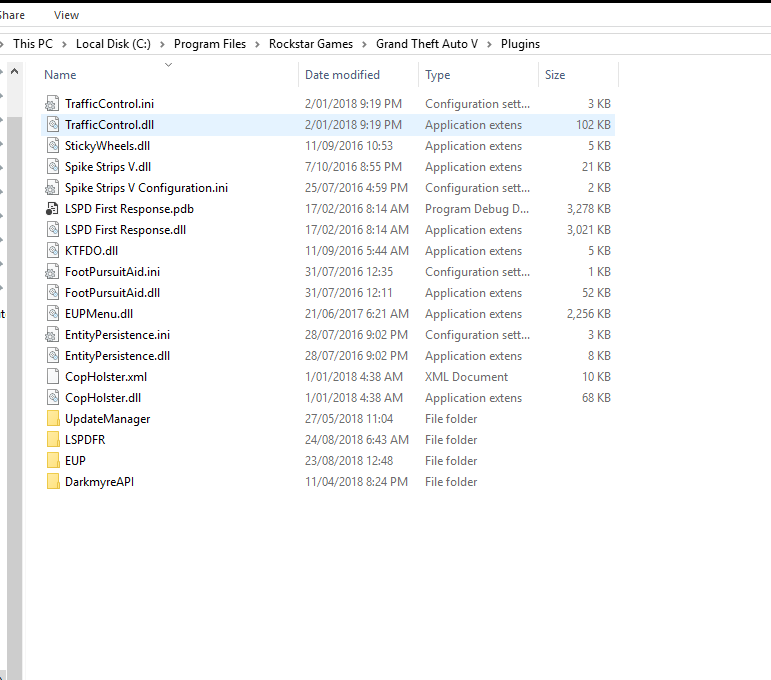This screenshot has width=771, height=680.
Task: Click the Spike Strips V.dll icon
Action: (x=53, y=167)
